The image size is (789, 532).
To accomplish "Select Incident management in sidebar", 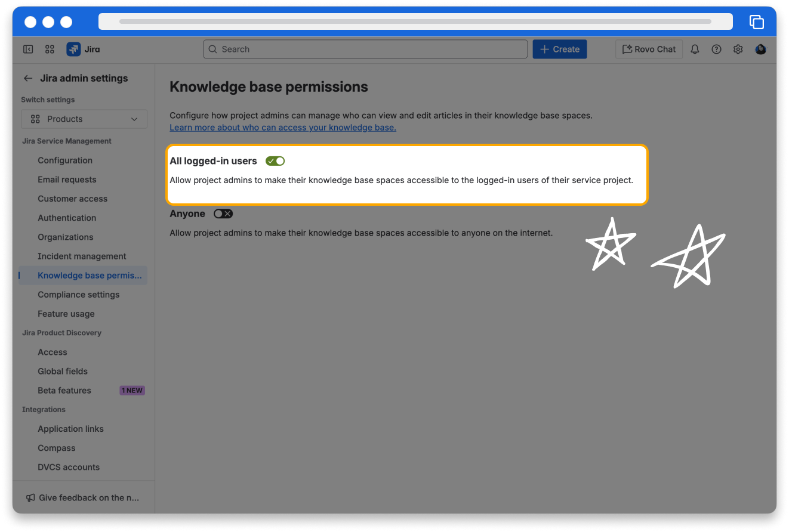I will 82,256.
